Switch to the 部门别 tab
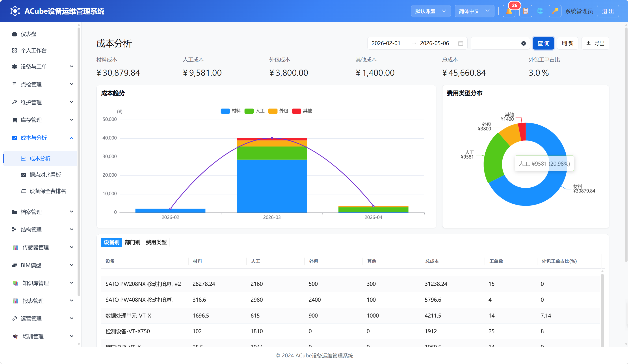 [x=133, y=242]
